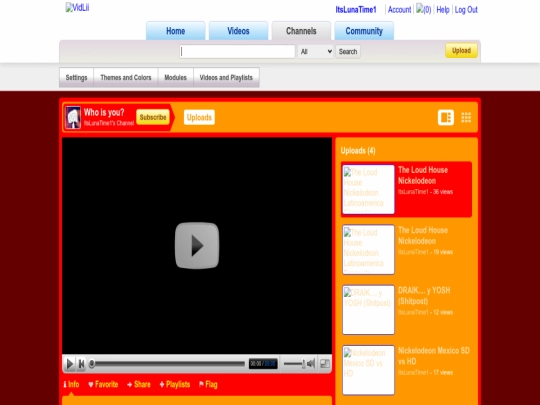The width and height of the screenshot is (540, 405).
Task: Open the Help link
Action: [x=443, y=10]
